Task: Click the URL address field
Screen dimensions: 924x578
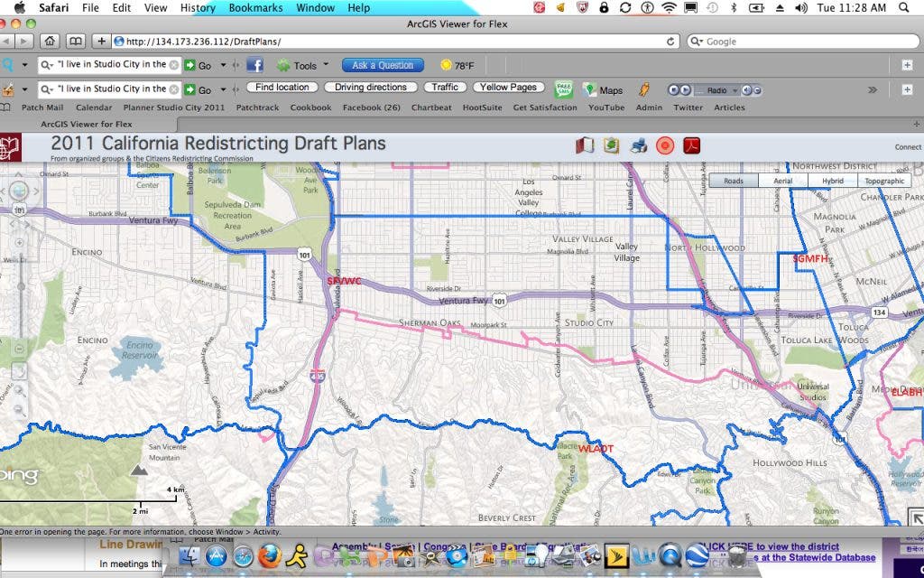Action: (395, 42)
